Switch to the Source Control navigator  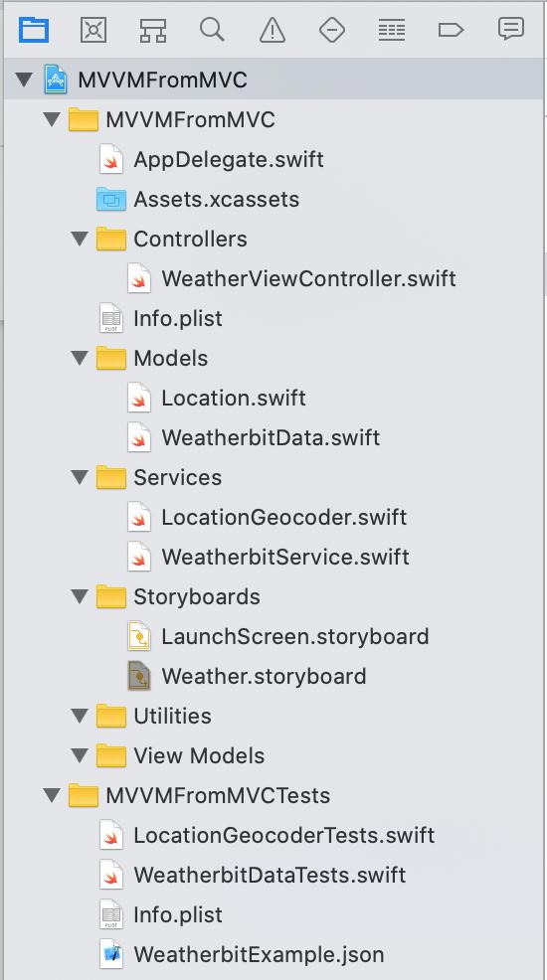(x=93, y=30)
